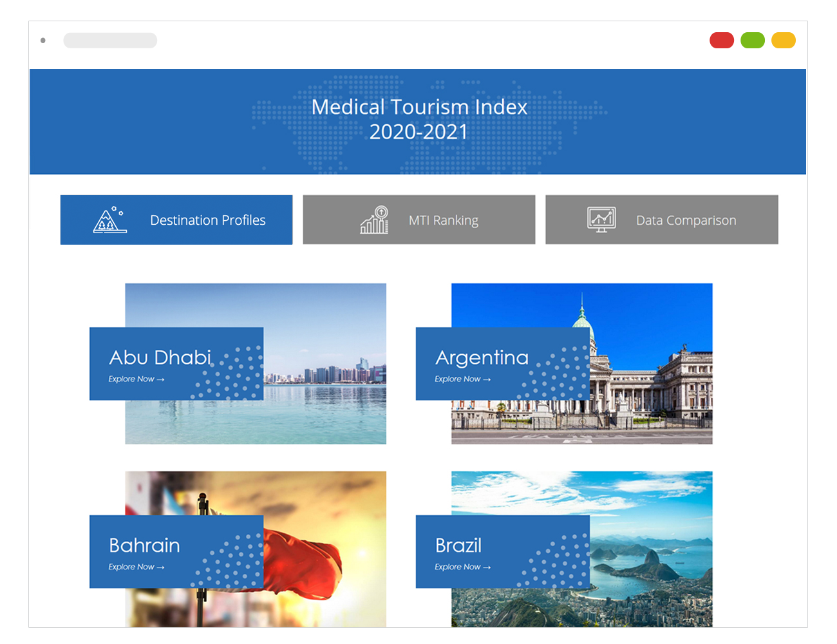This screenshot has width=837, height=644.
Task: Follow the Explore Now link under Abu Dhabi
Action: coord(136,379)
